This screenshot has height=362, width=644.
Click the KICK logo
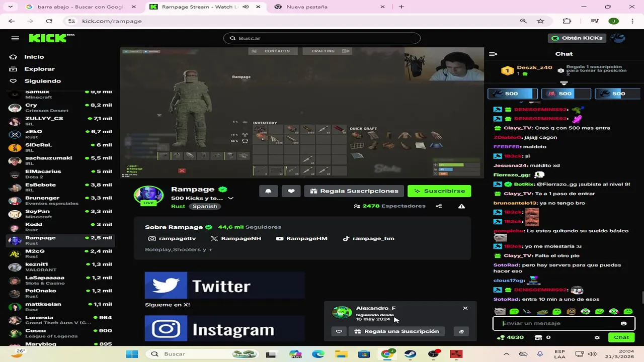(x=51, y=38)
